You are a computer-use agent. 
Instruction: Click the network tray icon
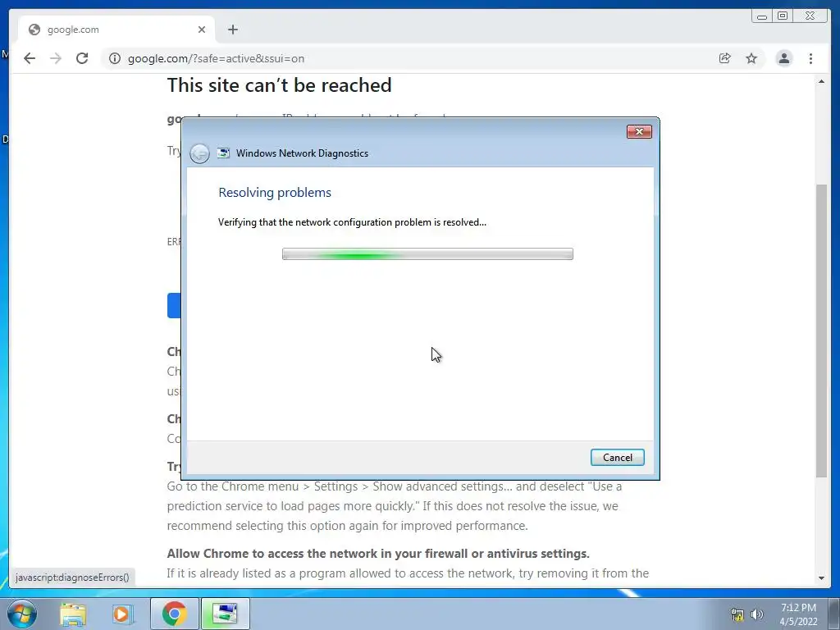737,614
